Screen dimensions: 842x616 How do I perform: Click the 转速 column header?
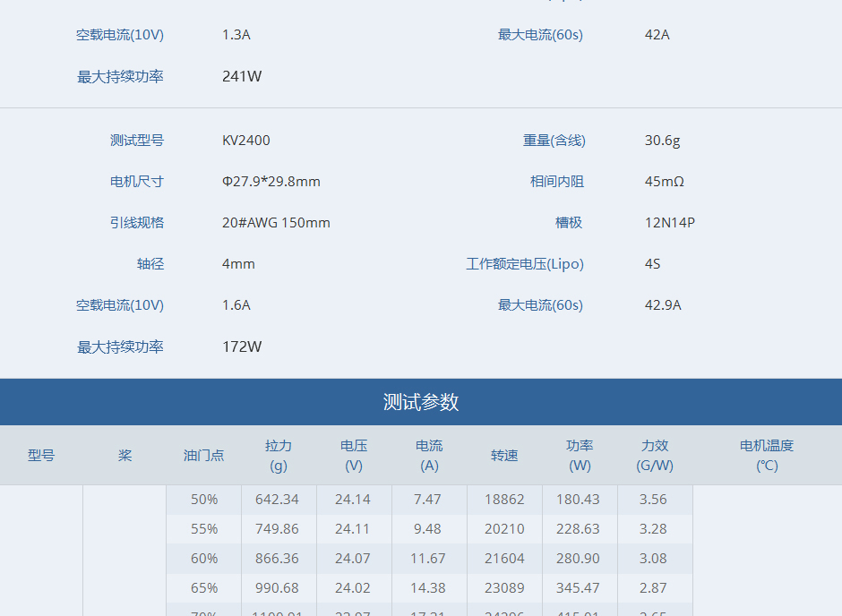[504, 456]
